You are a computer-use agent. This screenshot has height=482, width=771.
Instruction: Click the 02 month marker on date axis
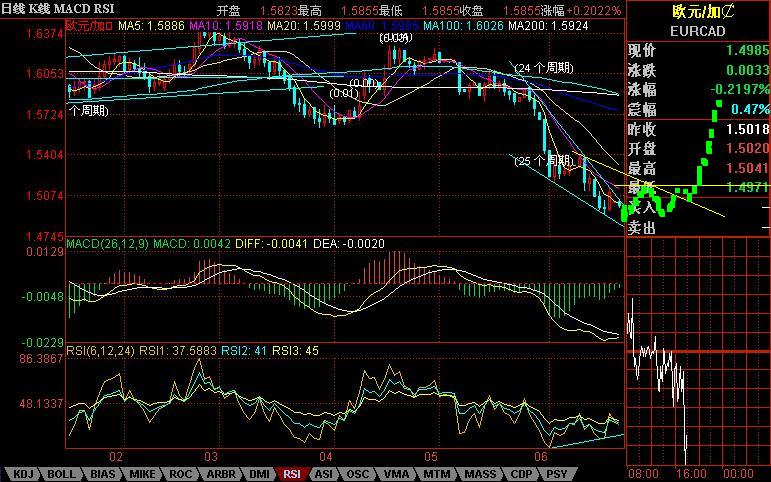tap(116, 456)
